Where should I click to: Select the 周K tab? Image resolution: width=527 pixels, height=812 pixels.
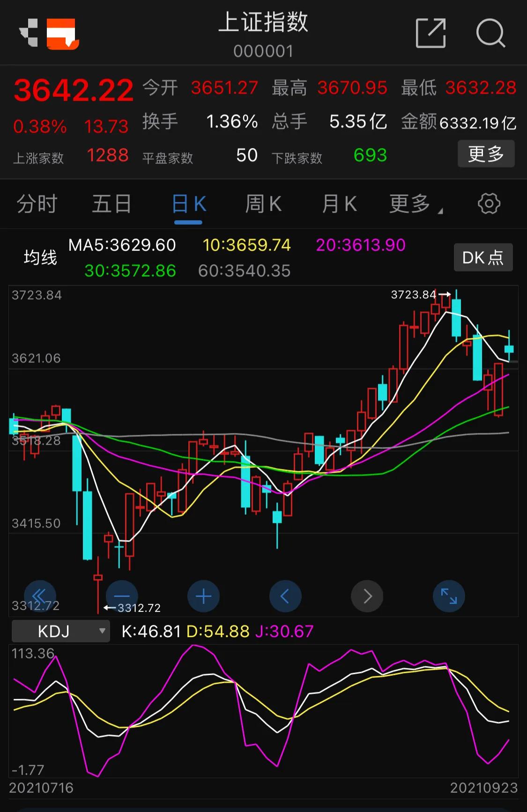[263, 204]
